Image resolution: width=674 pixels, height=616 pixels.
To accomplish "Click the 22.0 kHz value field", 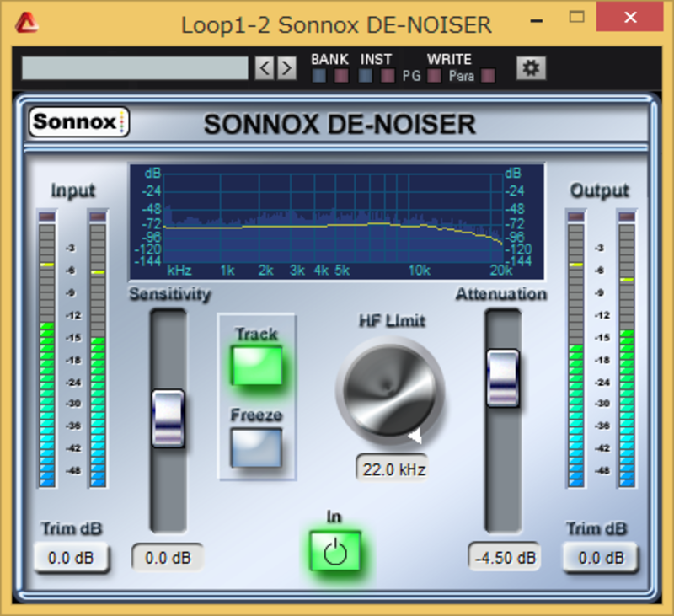I will pyautogui.click(x=391, y=469).
